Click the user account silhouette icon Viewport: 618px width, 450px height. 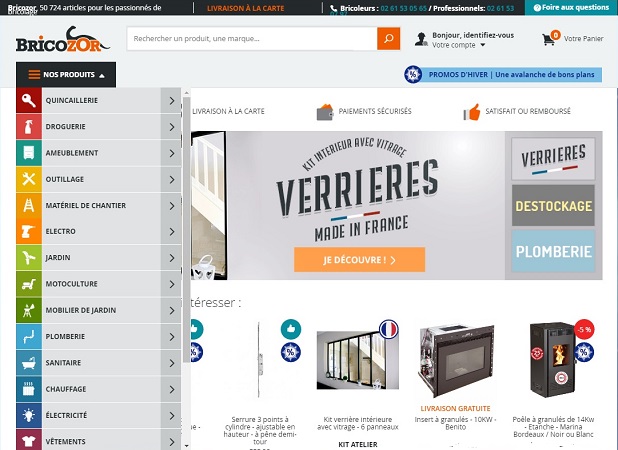pos(421,39)
